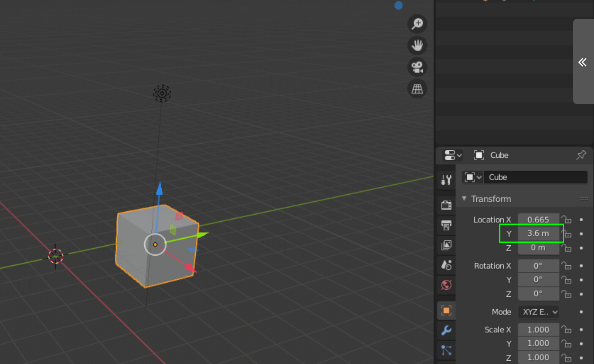
Task: Click the pan view hand icon
Action: (x=417, y=45)
